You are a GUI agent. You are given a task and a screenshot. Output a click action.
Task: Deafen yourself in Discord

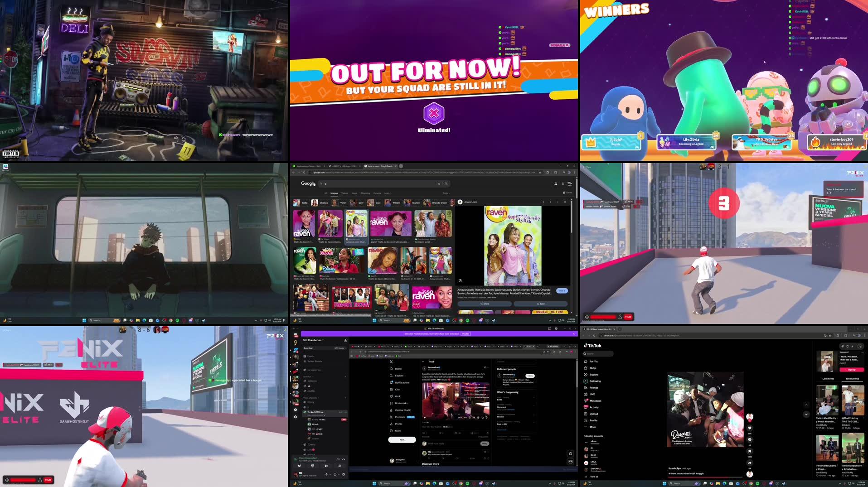(x=335, y=474)
